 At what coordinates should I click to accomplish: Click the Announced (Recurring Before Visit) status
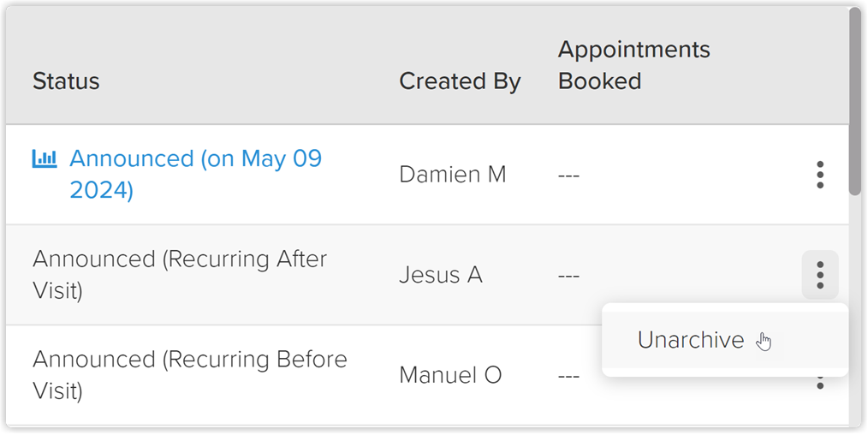click(189, 375)
